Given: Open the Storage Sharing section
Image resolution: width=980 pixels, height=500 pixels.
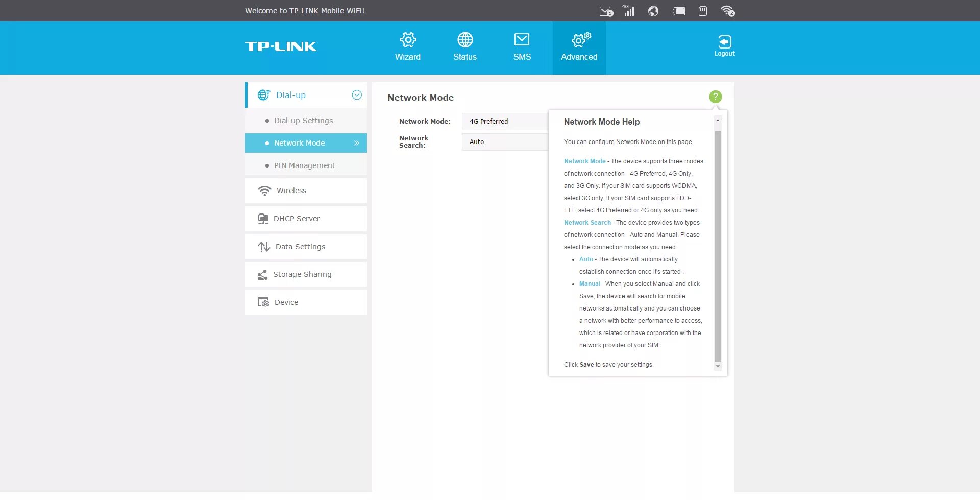Looking at the screenshot, I should [x=306, y=274].
